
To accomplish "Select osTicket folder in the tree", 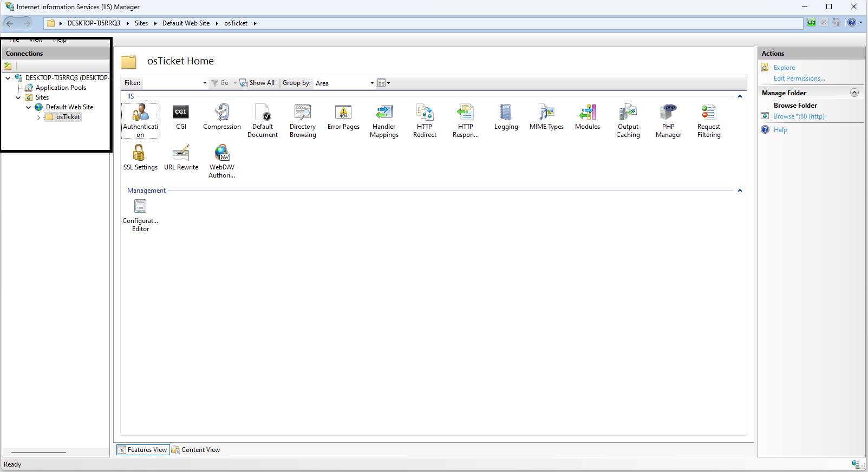I will pos(63,117).
